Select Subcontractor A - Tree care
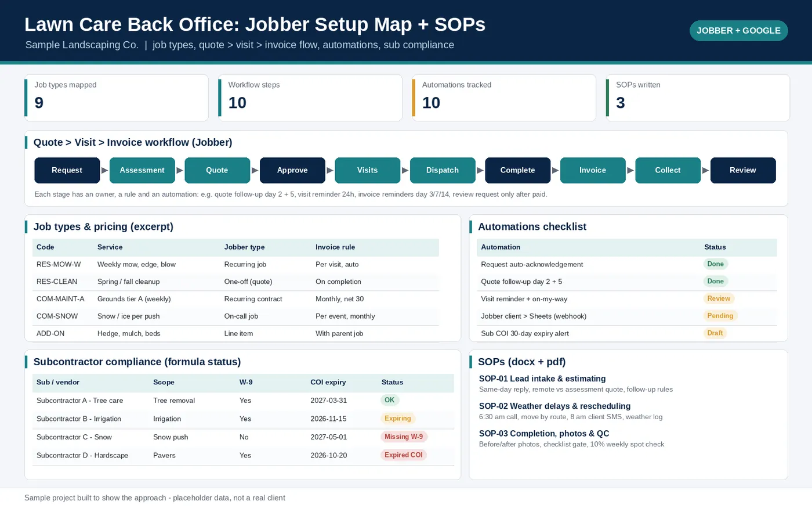The width and height of the screenshot is (812, 508). coord(80,401)
